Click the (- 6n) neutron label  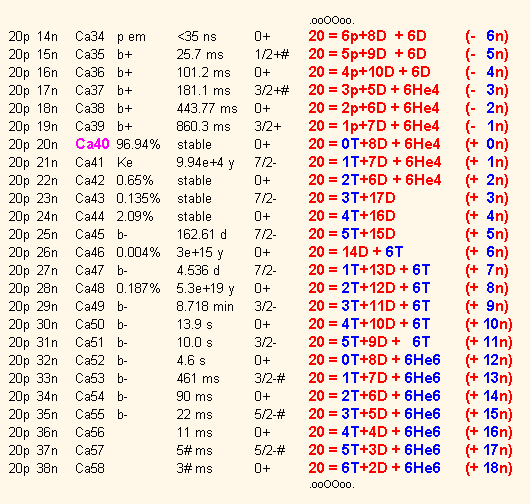pos(487,36)
